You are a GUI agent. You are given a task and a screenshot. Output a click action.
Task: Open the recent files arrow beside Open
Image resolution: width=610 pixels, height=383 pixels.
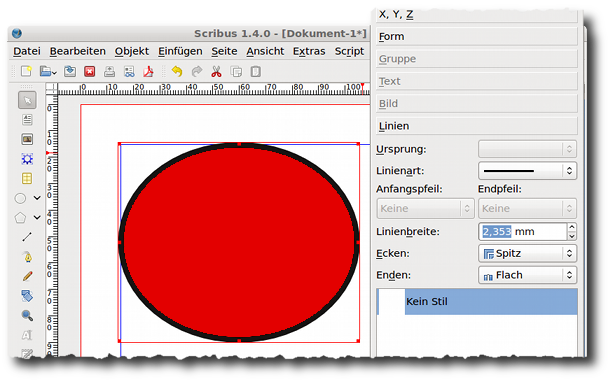pyautogui.click(x=54, y=72)
